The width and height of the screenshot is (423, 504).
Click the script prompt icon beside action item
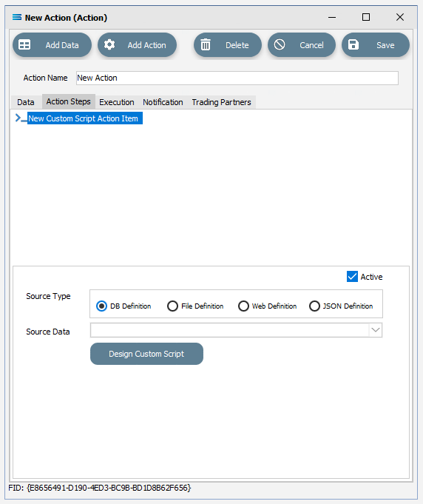tap(21, 118)
